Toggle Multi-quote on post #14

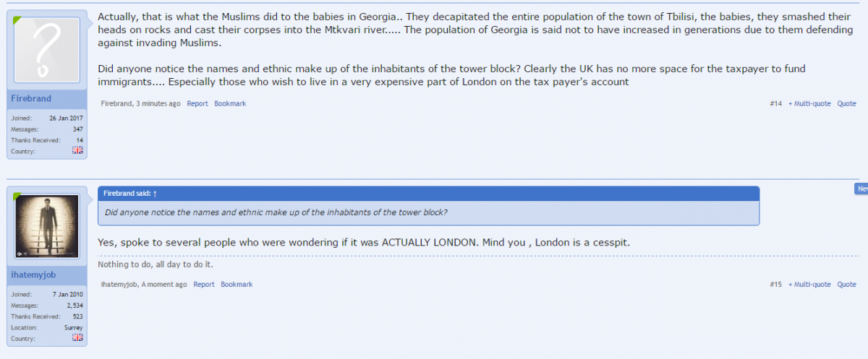tap(809, 104)
